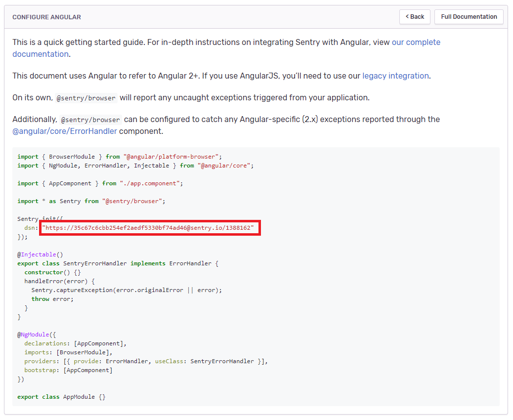This screenshot has width=513, height=420.
Task: Click the inline @sentry/browser code in 'On its own'
Action: 86,98
